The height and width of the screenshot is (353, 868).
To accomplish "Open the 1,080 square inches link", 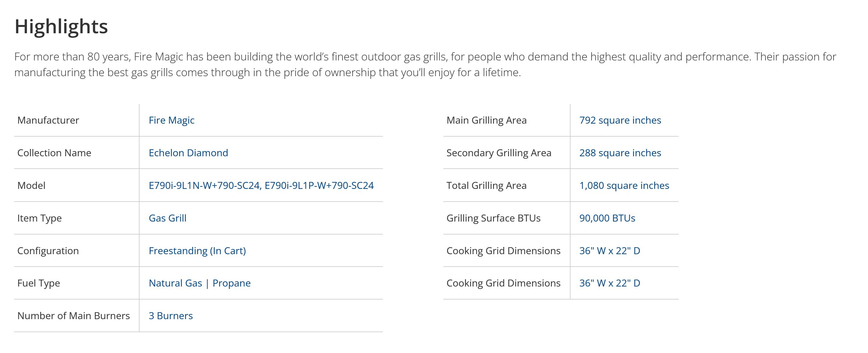I will click(x=624, y=186).
